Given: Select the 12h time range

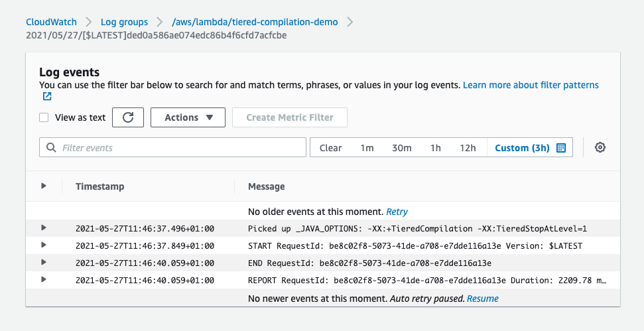Looking at the screenshot, I should click(x=468, y=148).
